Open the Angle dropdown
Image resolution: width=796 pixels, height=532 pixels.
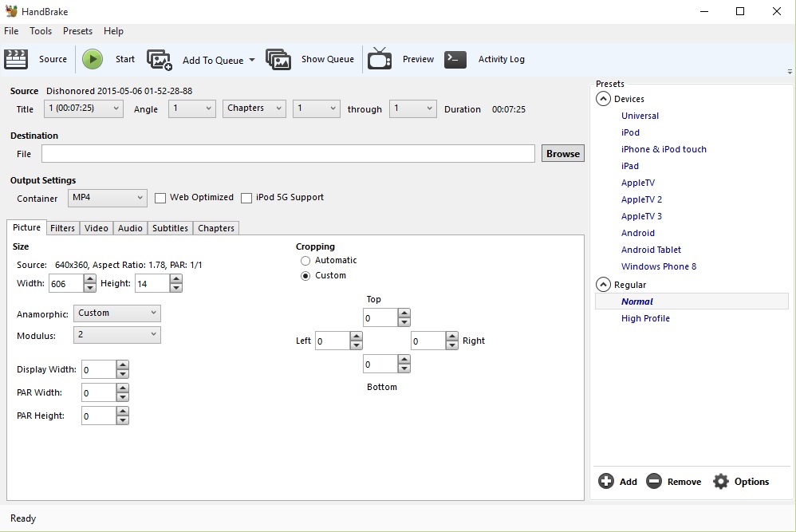pyautogui.click(x=192, y=108)
